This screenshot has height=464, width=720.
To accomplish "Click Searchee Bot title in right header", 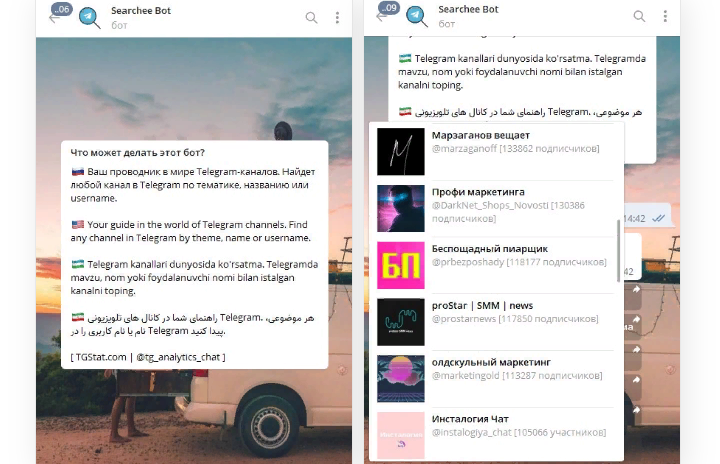I will pos(468,9).
